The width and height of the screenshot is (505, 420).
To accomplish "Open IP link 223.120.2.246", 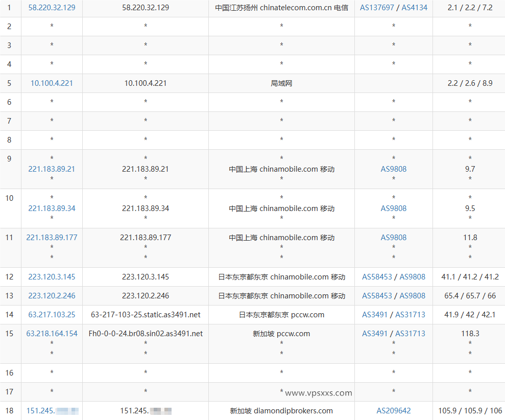I will click(52, 295).
